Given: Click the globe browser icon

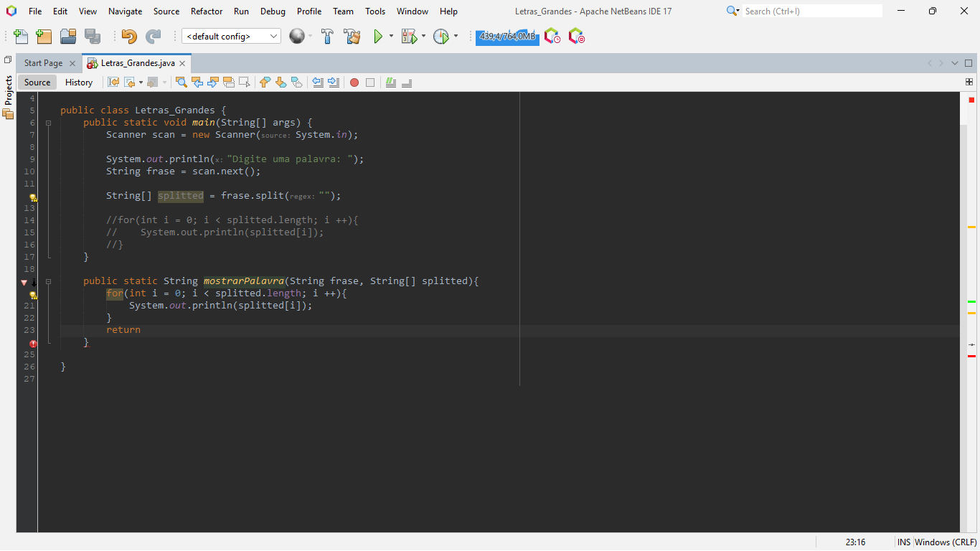Looking at the screenshot, I should coord(297,37).
